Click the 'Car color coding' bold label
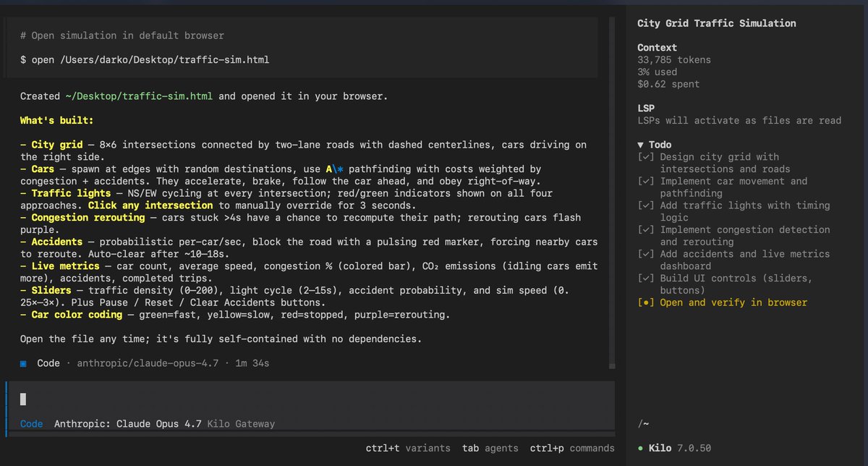Viewport: 868px width, 466px height. click(77, 315)
